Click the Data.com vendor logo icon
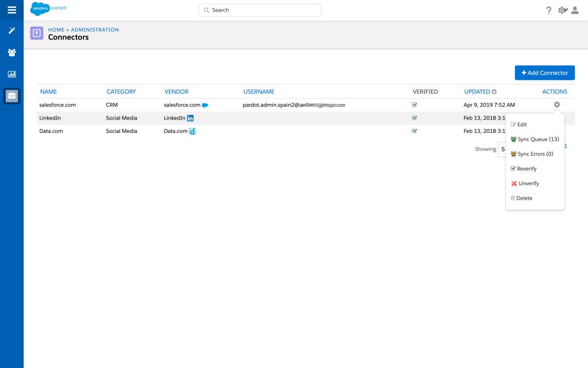The width and height of the screenshot is (588, 368). (192, 131)
